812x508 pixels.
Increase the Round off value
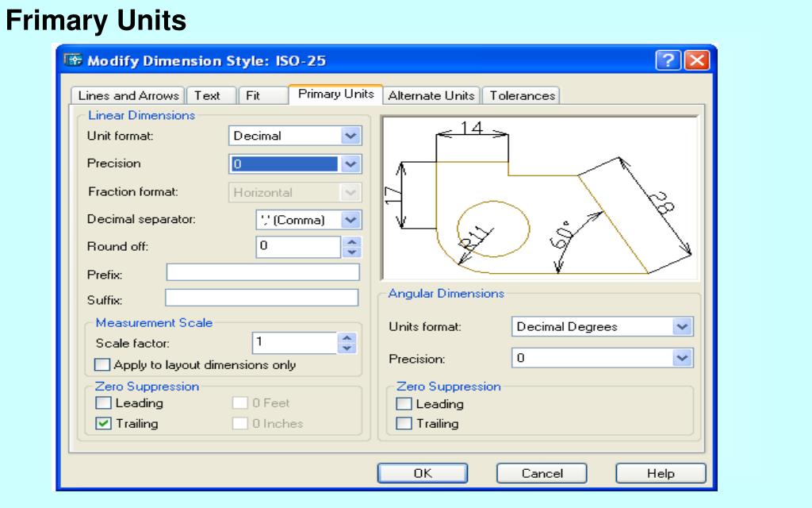tap(351, 241)
